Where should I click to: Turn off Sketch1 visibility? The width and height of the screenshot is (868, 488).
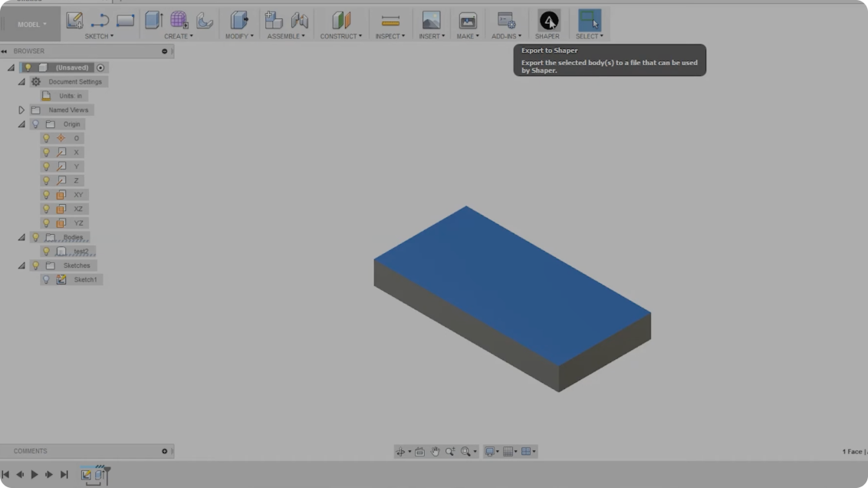pyautogui.click(x=45, y=279)
